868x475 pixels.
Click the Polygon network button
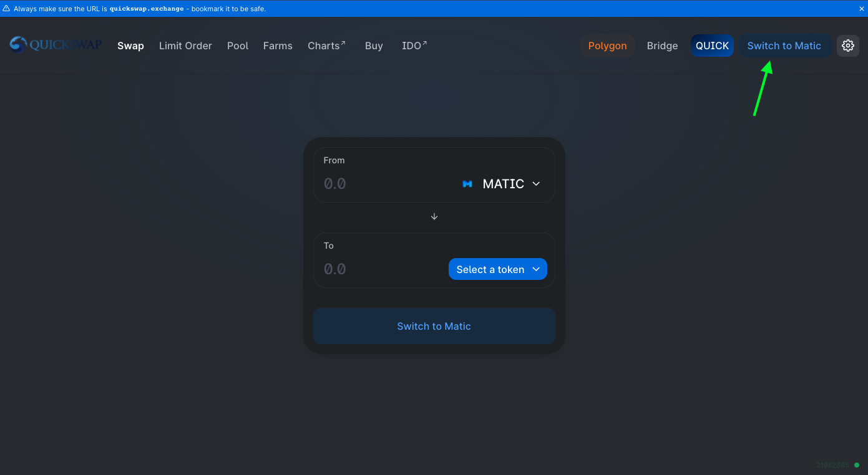click(608, 46)
